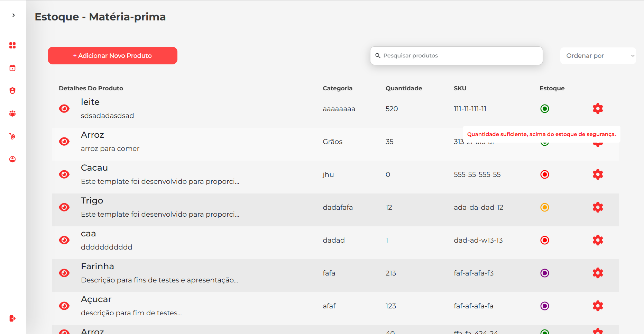Click Adicionar Novo Produto button
The width and height of the screenshot is (644, 334).
coord(112,55)
